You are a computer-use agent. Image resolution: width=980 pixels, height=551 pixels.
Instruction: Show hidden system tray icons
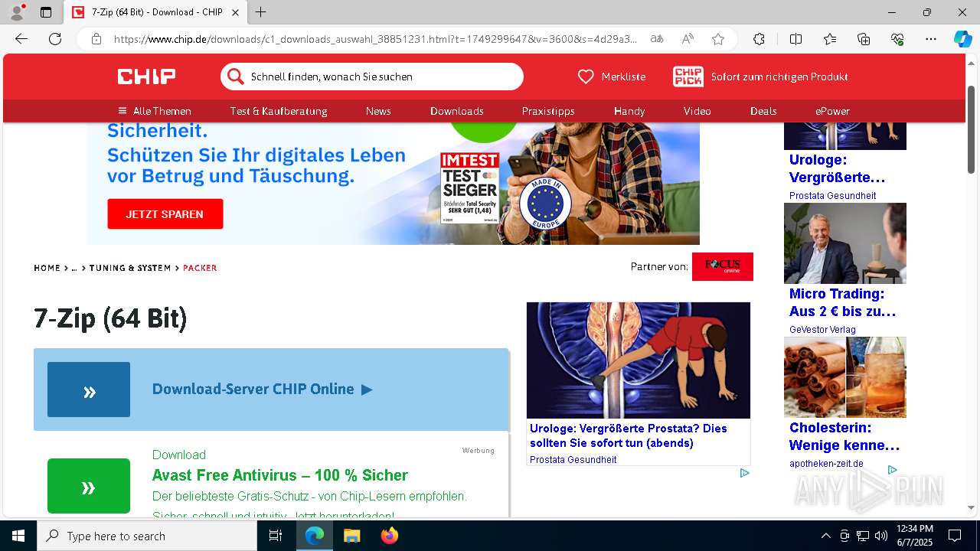825,536
